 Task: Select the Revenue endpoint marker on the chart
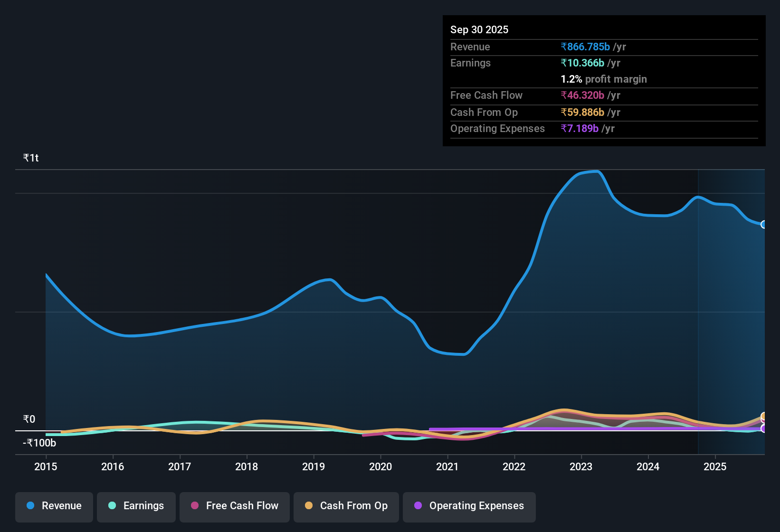[x=764, y=224]
